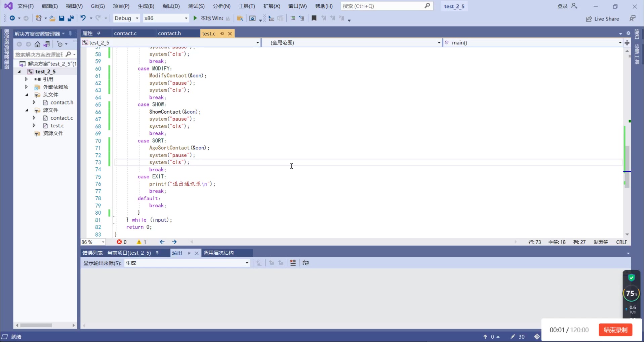Open the Live Share feature
Image resolution: width=644 pixels, height=342 pixels.
[x=602, y=19]
